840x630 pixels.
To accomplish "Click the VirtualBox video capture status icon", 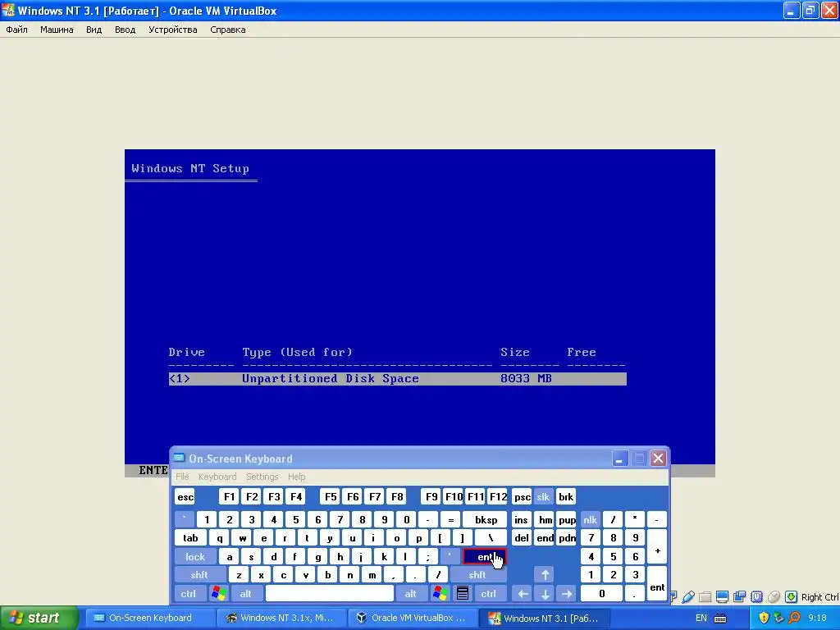I will [739, 596].
